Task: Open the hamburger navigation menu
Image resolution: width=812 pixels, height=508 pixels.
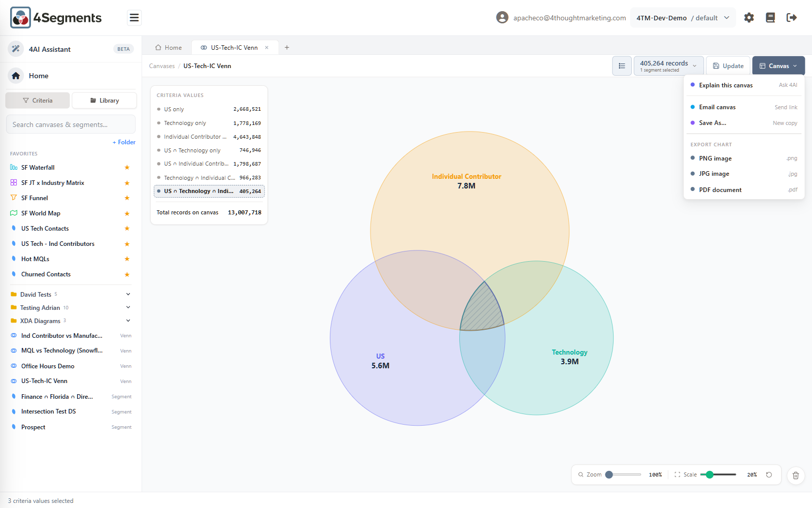Action: point(134,18)
